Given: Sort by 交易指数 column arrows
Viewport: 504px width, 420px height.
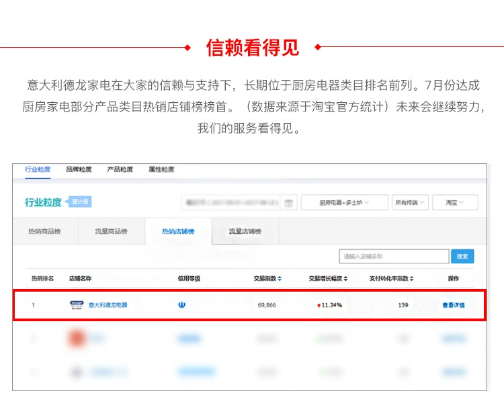Looking at the screenshot, I should point(280,279).
